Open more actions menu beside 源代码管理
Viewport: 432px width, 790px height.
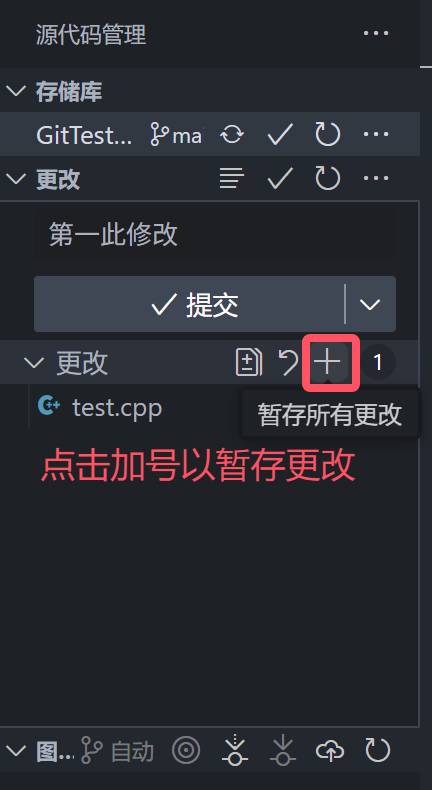376,33
